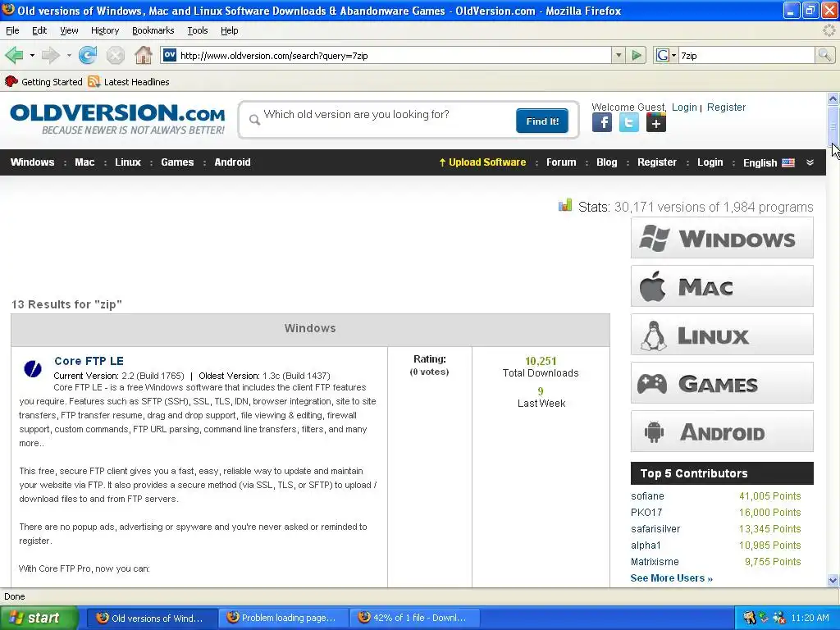Expand the address bar URL dropdown
Image resolution: width=840 pixels, height=630 pixels.
click(619, 55)
